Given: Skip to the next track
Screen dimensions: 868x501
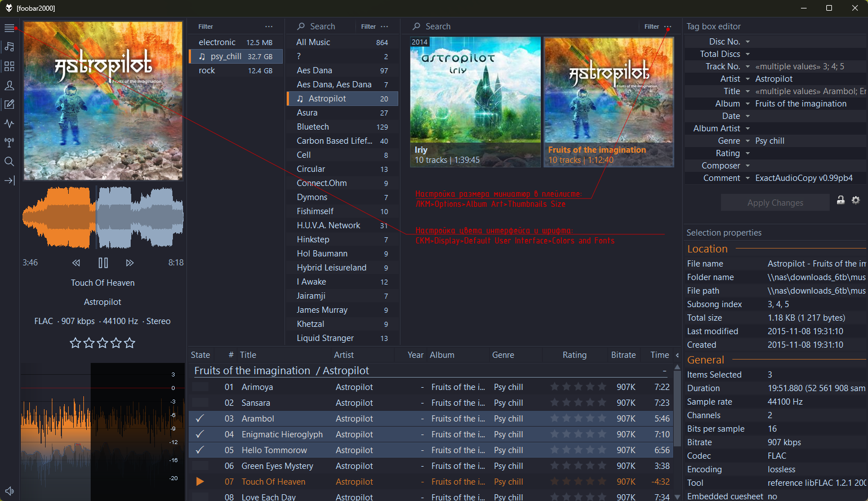Looking at the screenshot, I should pyautogui.click(x=130, y=263).
